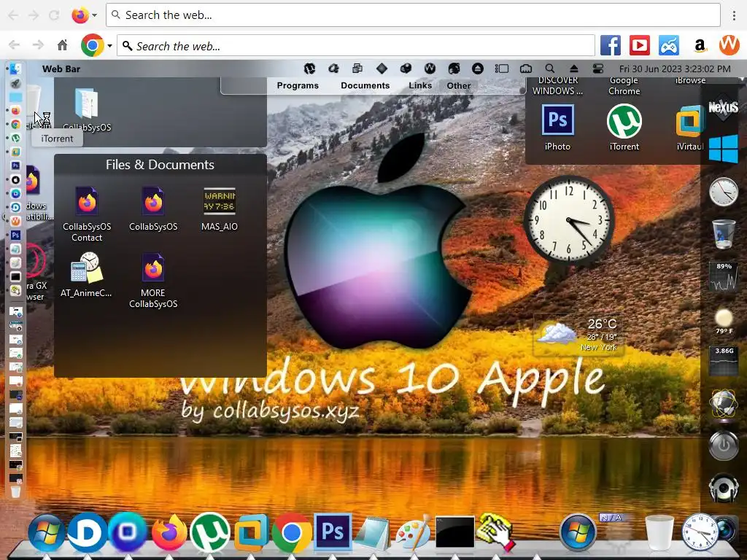Click the top Search the web field
The image size is (747, 560).
413,15
